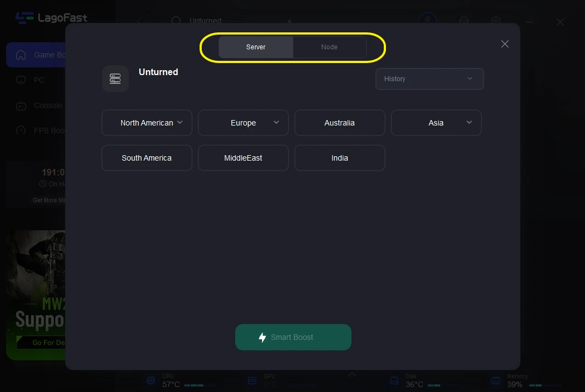Close the server selection dialog

pyautogui.click(x=505, y=44)
